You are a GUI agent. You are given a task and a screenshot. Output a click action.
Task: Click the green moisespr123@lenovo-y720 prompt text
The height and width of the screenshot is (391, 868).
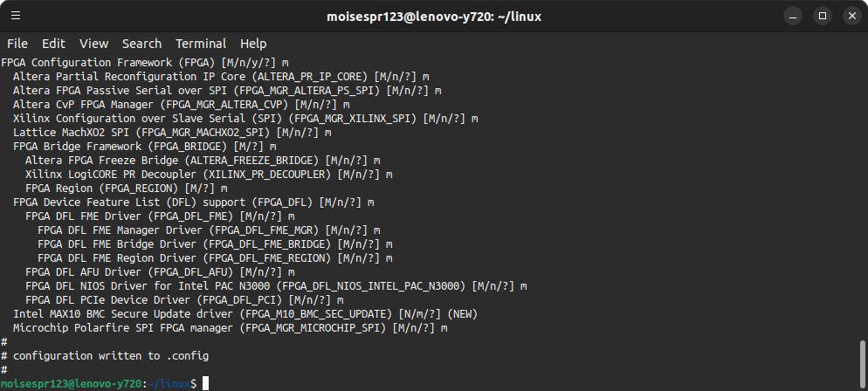72,383
